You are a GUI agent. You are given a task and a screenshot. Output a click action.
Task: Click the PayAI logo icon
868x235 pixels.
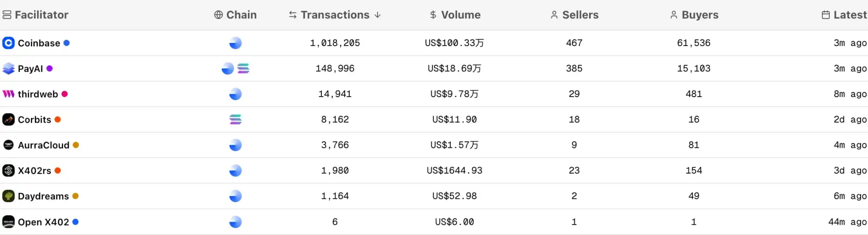click(x=8, y=69)
